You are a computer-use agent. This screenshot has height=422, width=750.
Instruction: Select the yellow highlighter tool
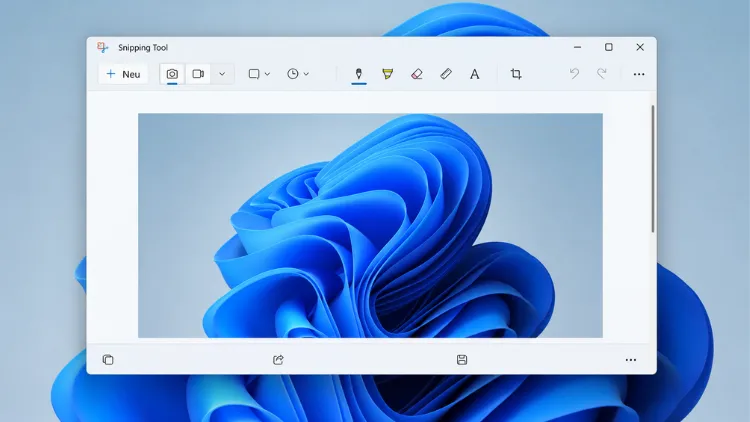point(387,74)
